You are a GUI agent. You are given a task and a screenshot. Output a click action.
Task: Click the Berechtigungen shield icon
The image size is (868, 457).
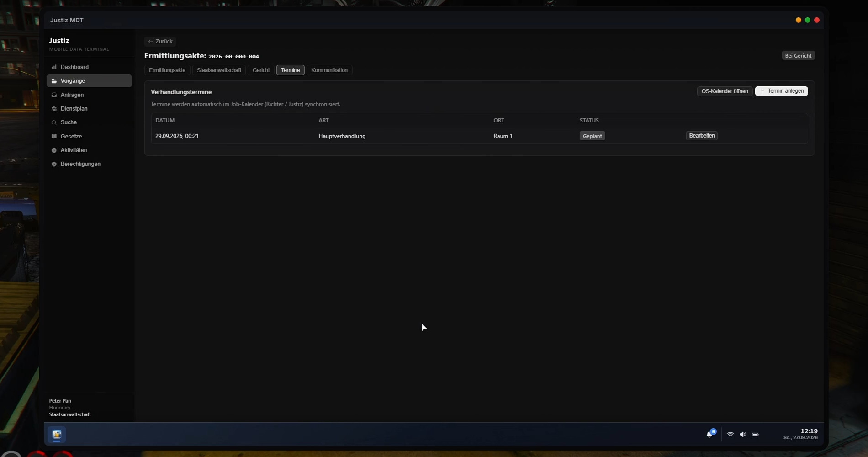tap(54, 164)
